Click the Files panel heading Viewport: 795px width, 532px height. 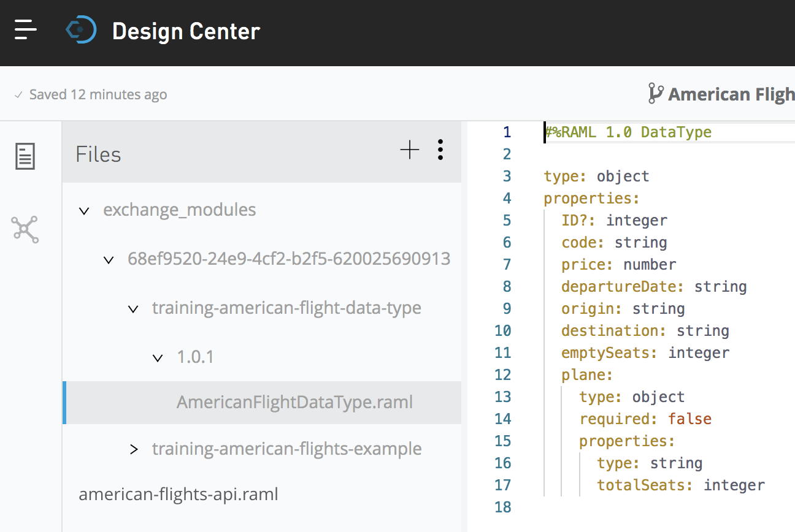(x=98, y=154)
